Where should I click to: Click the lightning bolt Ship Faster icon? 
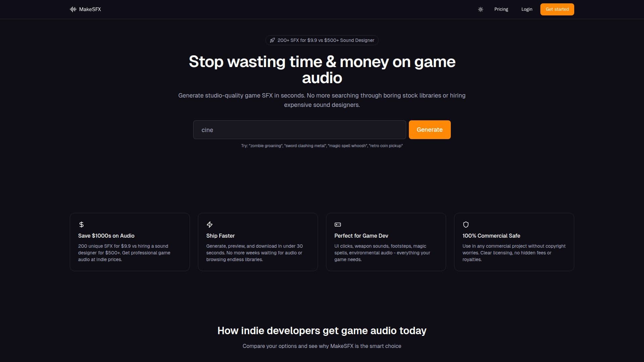[210, 225]
